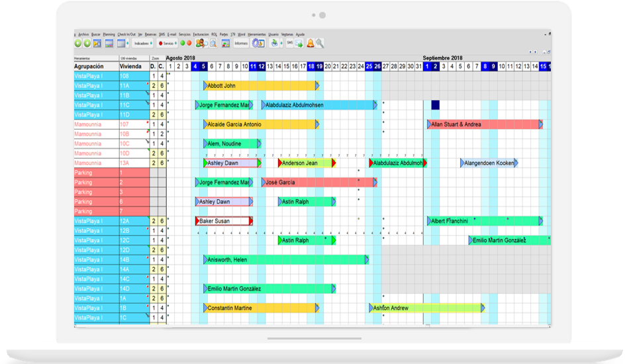Click the green status circle icon

[183, 43]
